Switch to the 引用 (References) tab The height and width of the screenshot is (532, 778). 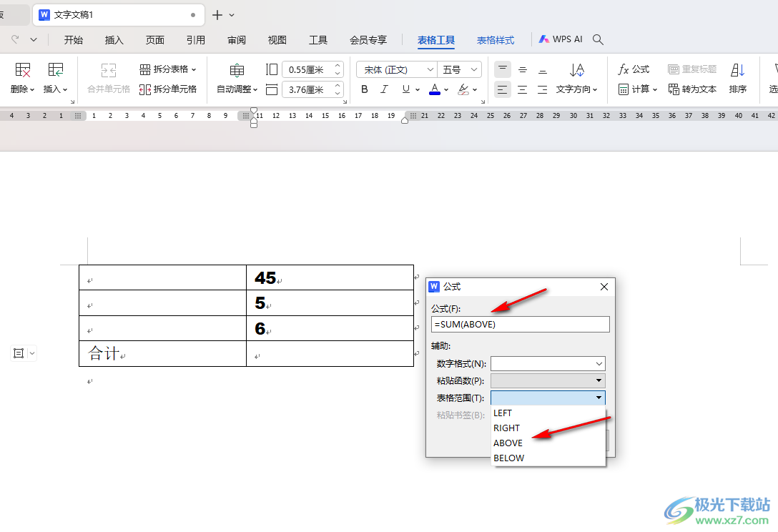(x=196, y=40)
